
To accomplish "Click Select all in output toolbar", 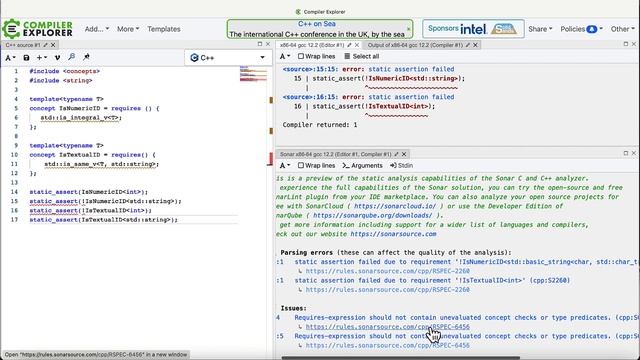I will tap(361, 56).
